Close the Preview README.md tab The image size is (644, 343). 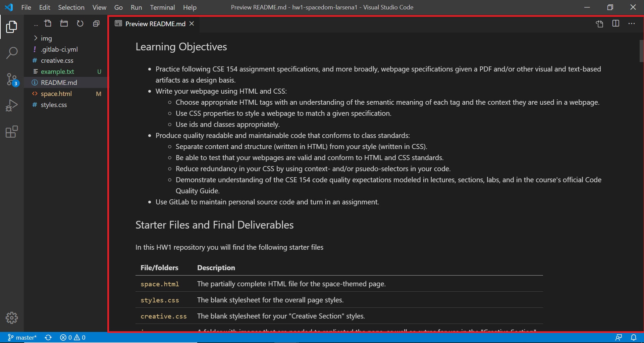192,23
